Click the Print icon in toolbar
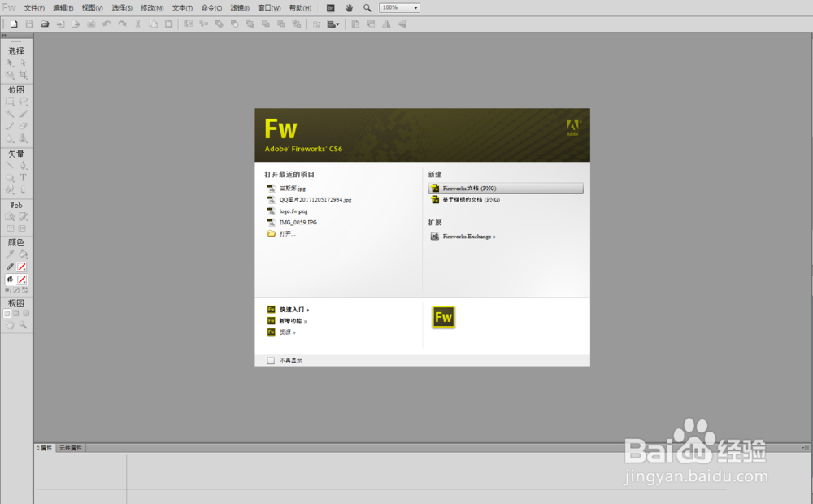This screenshot has width=813, height=504. click(x=91, y=24)
